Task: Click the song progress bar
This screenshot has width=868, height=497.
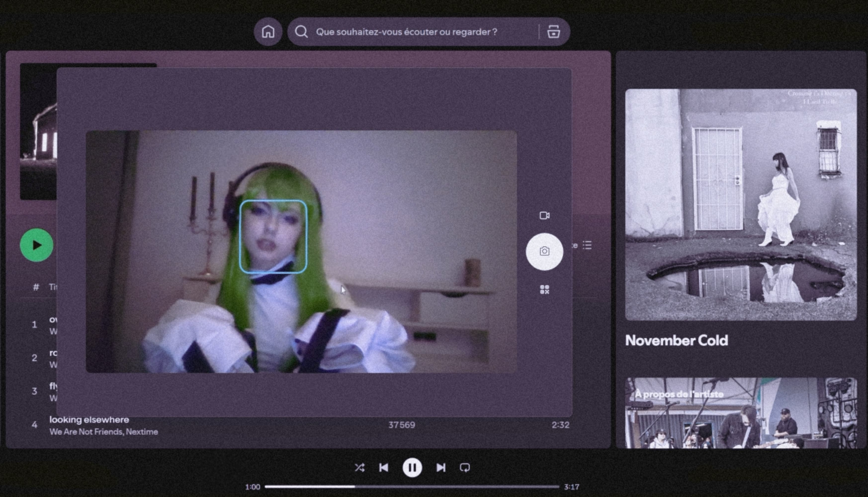Action: pos(412,487)
